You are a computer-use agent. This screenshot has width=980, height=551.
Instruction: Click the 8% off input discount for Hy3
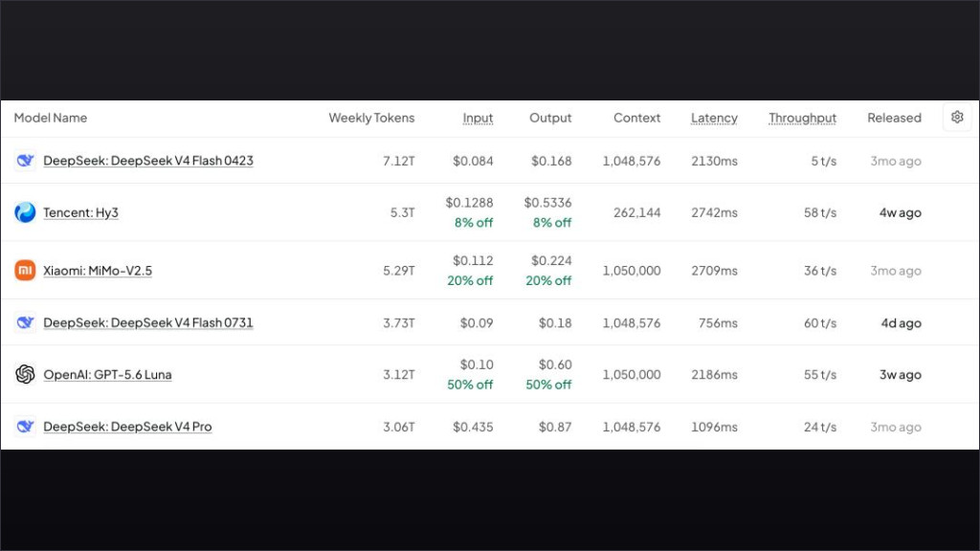pyautogui.click(x=474, y=222)
